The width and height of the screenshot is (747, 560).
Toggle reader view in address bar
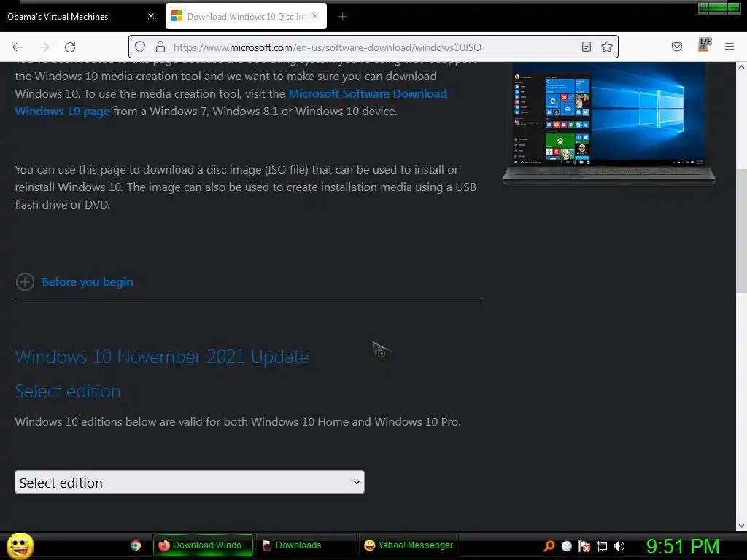587,47
